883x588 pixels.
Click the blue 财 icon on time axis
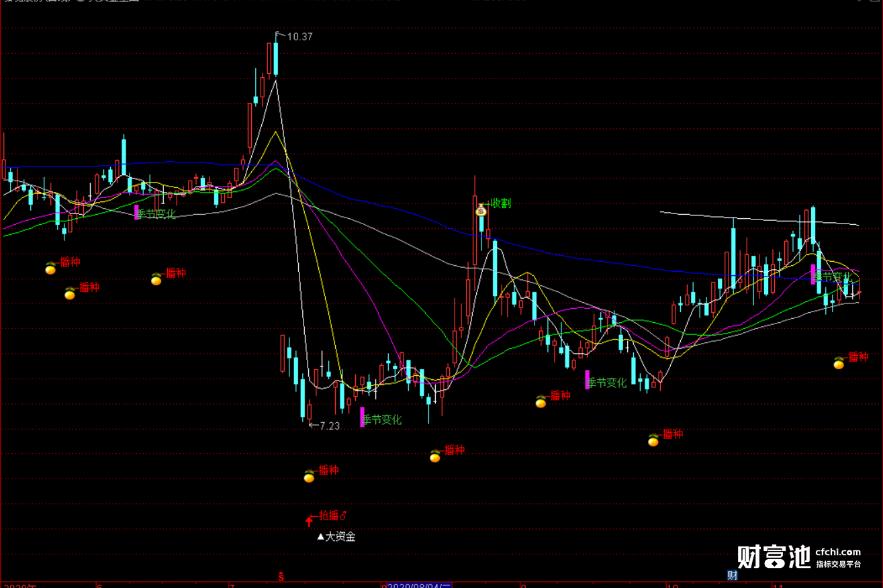[x=733, y=575]
